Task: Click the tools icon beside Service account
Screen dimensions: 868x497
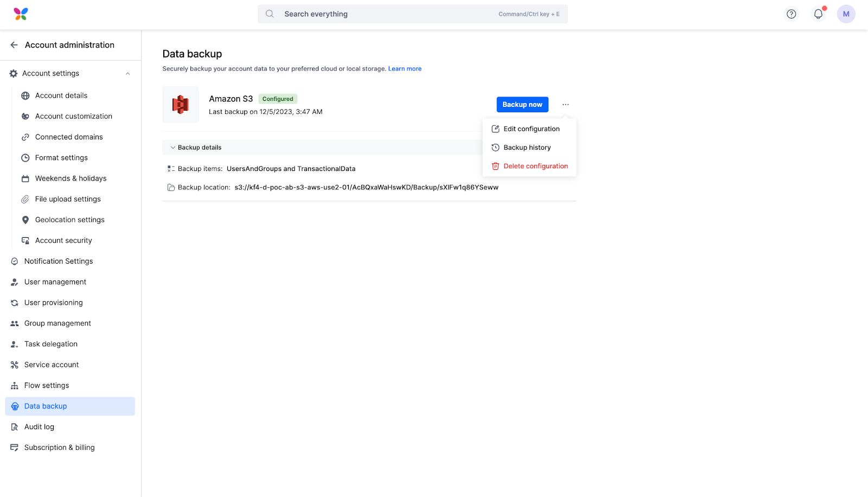Action: pyautogui.click(x=15, y=365)
